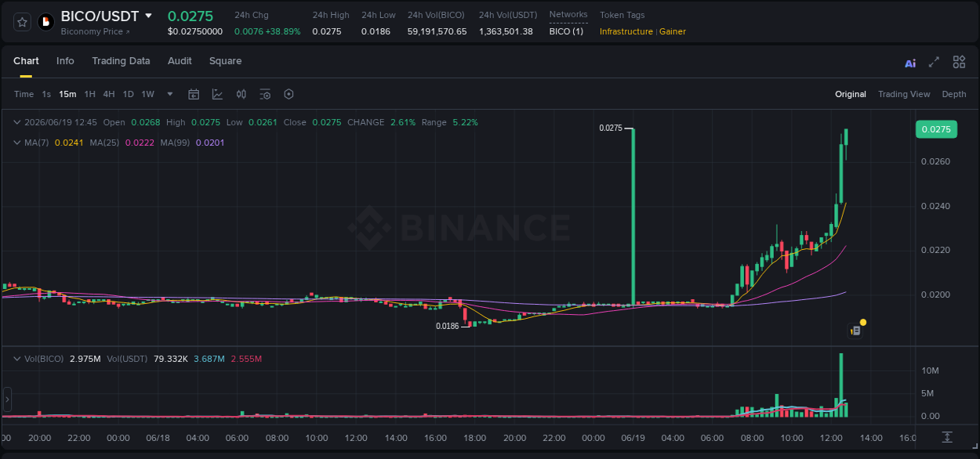The image size is (980, 459).
Task: Select the 4H interval
Action: [108, 94]
